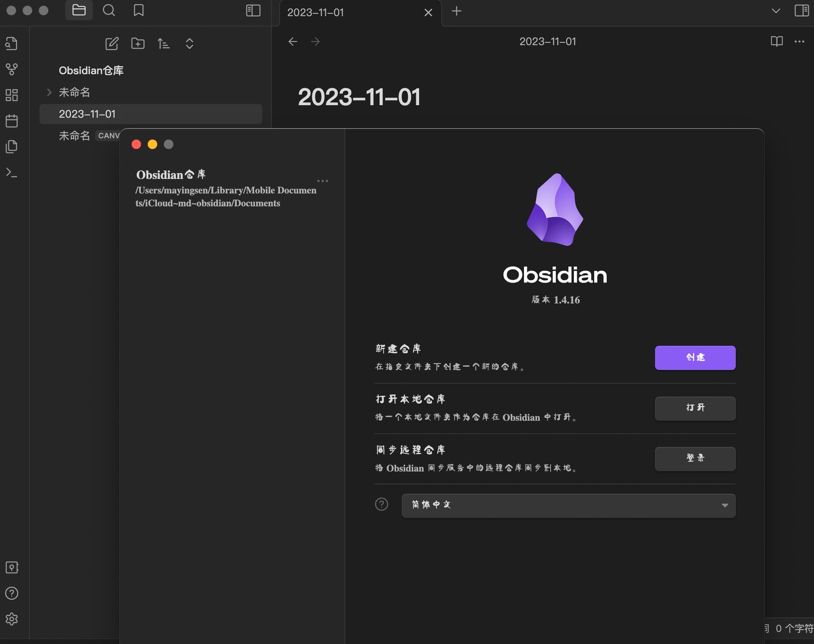Open the search panel magnifier icon
814x644 pixels.
coord(109,10)
